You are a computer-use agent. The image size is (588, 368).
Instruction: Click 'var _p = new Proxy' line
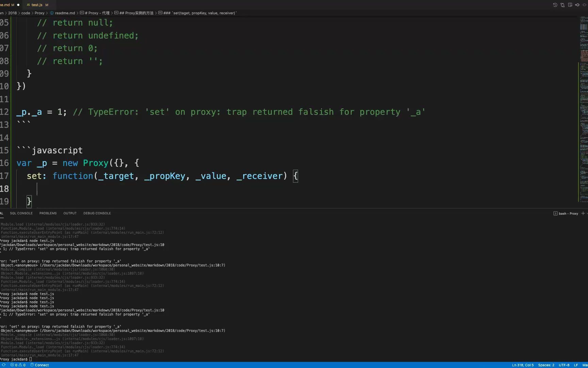(78, 163)
